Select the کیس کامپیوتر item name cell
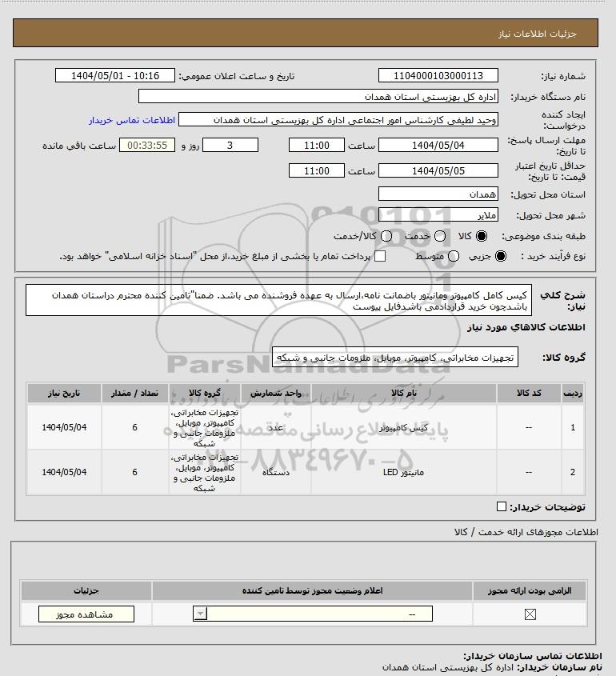Viewport: 616px width, 676px height. pos(403,427)
